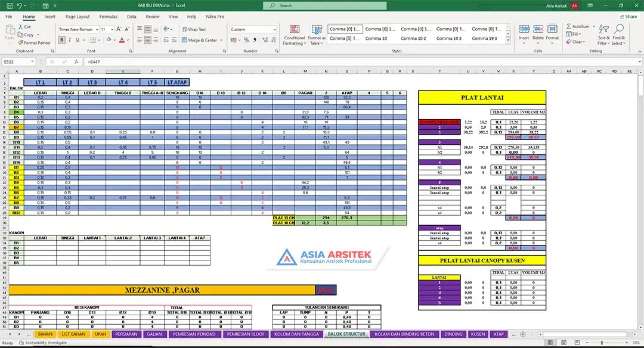Expand the Merge & Center dropdown arrow
Viewport: 644px width, 348px height.
click(221, 41)
